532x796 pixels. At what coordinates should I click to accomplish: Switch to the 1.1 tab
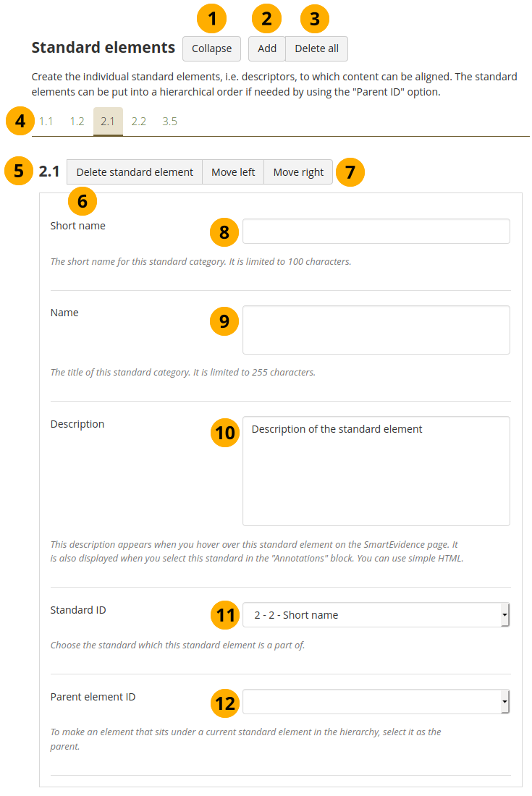pyautogui.click(x=46, y=122)
